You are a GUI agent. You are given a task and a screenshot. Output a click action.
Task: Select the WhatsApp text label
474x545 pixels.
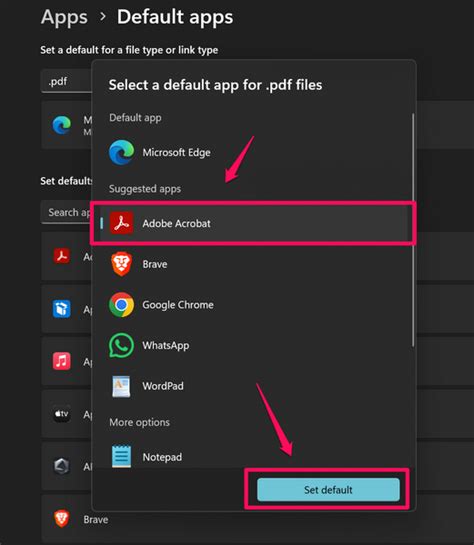(166, 345)
